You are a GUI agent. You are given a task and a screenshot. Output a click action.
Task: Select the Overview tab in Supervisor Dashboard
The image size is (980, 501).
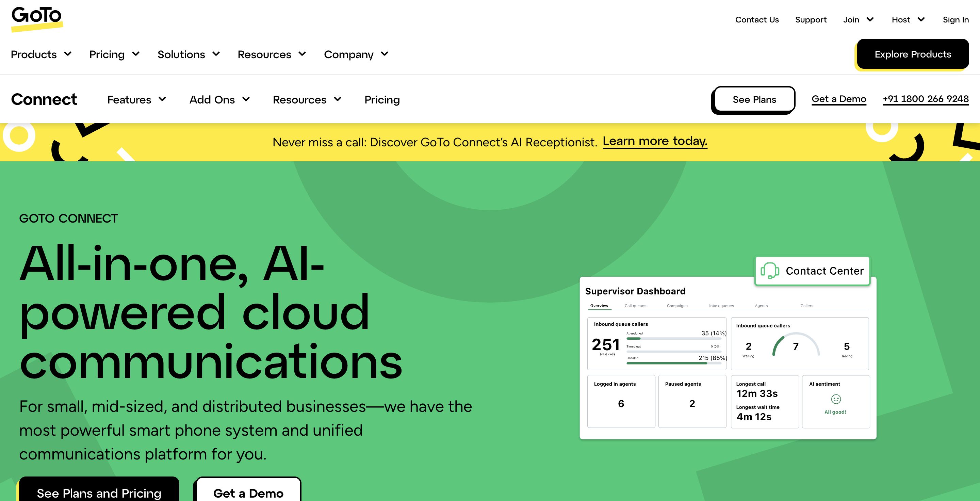coord(599,306)
